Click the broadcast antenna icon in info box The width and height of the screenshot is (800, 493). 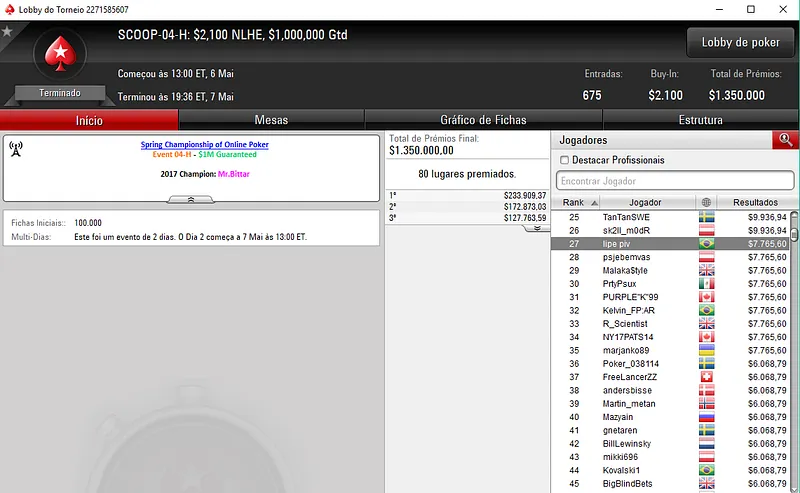pos(16,149)
